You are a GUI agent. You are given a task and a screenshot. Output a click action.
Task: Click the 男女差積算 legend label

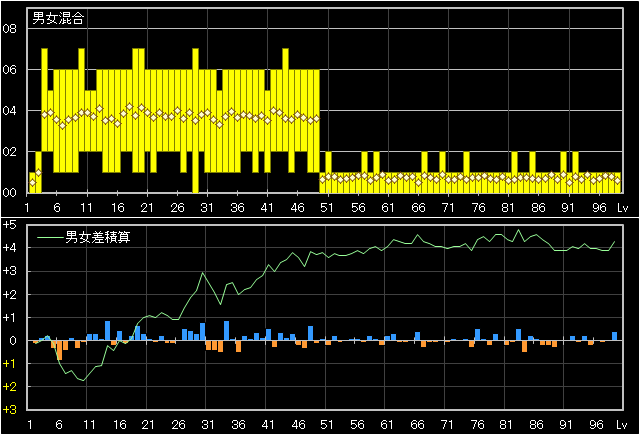pyautogui.click(x=98, y=237)
